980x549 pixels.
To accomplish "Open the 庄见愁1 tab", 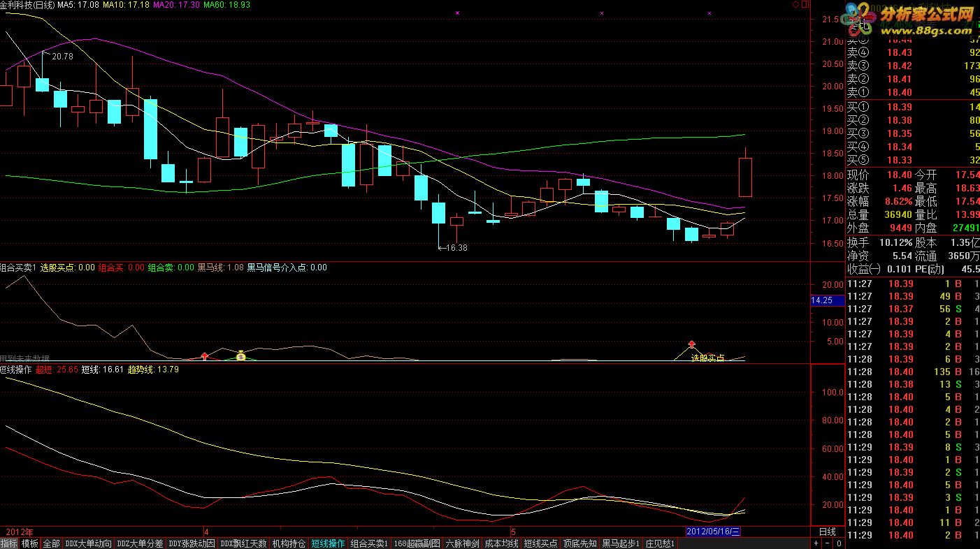I will click(660, 543).
